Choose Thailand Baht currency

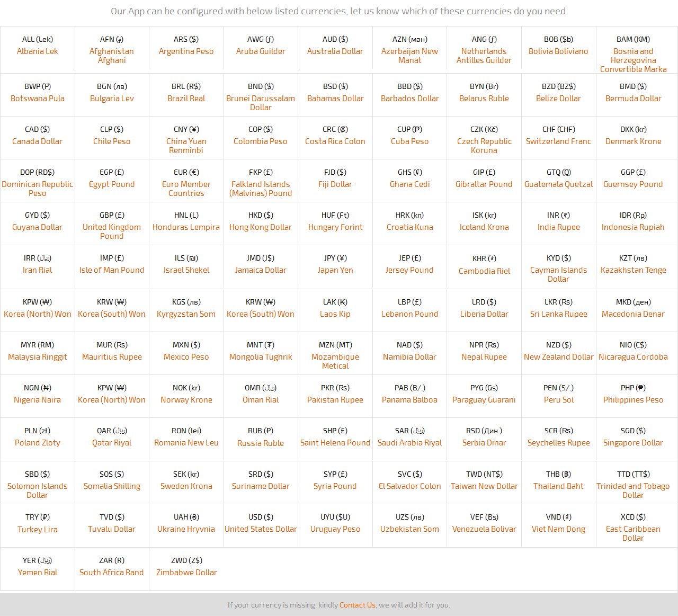pyautogui.click(x=558, y=486)
